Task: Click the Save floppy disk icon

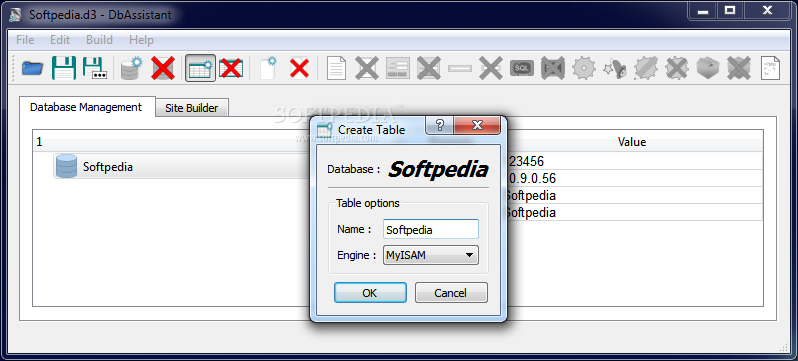Action: (64, 68)
